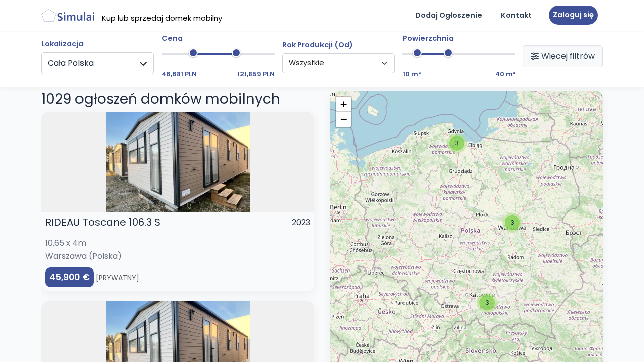Zoom in on the map
644x362 pixels.
tap(343, 104)
